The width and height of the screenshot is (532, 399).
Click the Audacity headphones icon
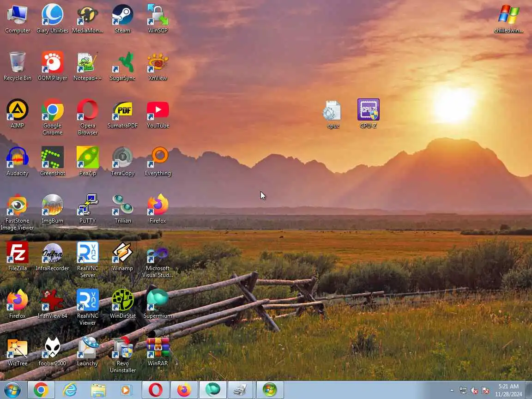tap(17, 162)
